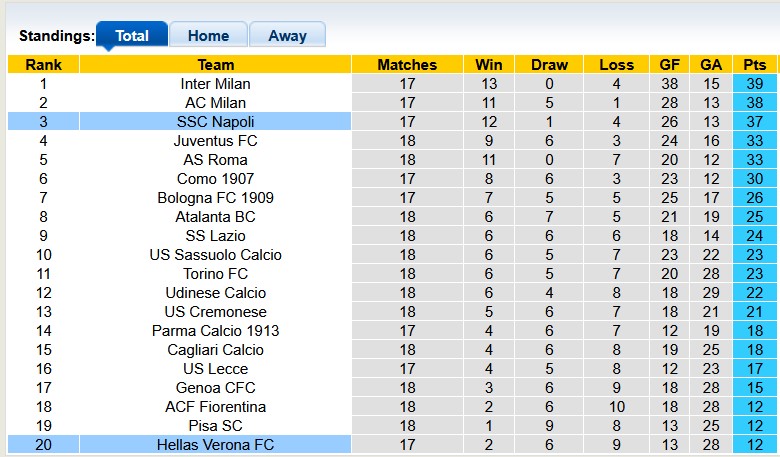Open AS Roma team entry
This screenshot has height=457, width=780.
(x=216, y=160)
